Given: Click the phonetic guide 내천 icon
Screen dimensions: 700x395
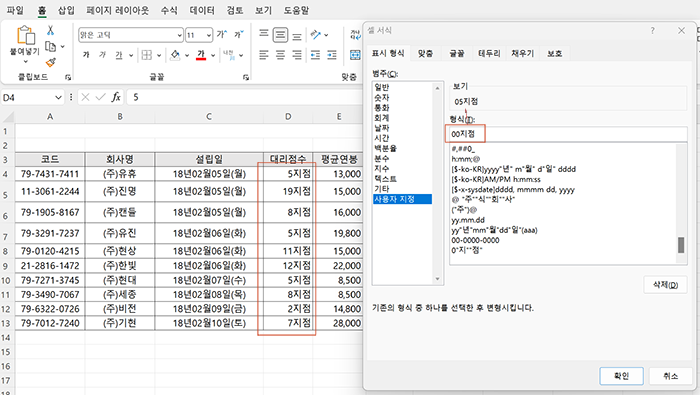Looking at the screenshot, I should (x=229, y=55).
